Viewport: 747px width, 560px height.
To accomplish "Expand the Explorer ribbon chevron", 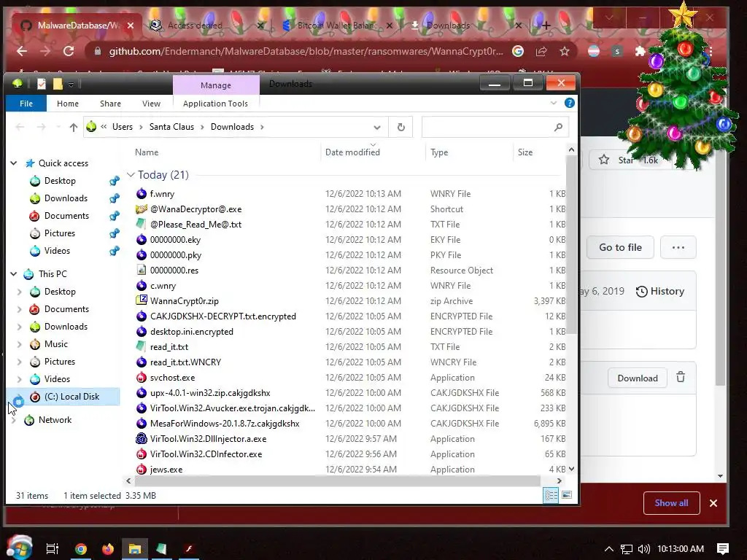I will [554, 103].
